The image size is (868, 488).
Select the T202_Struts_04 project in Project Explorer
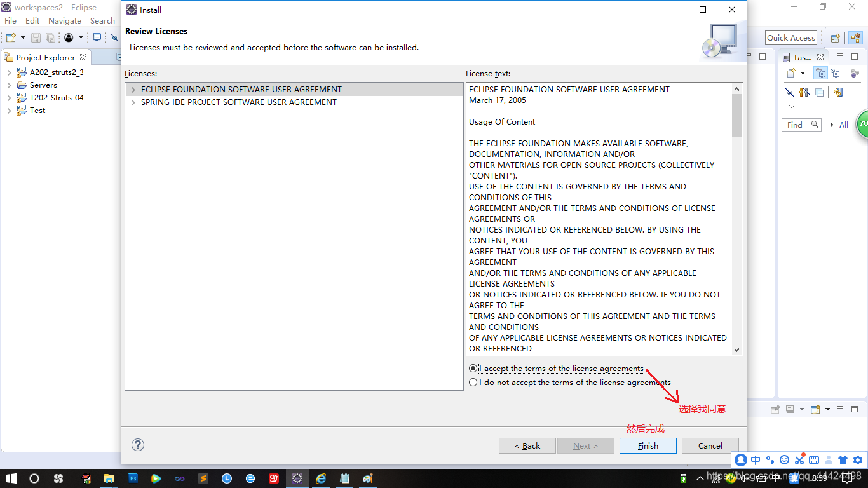57,98
